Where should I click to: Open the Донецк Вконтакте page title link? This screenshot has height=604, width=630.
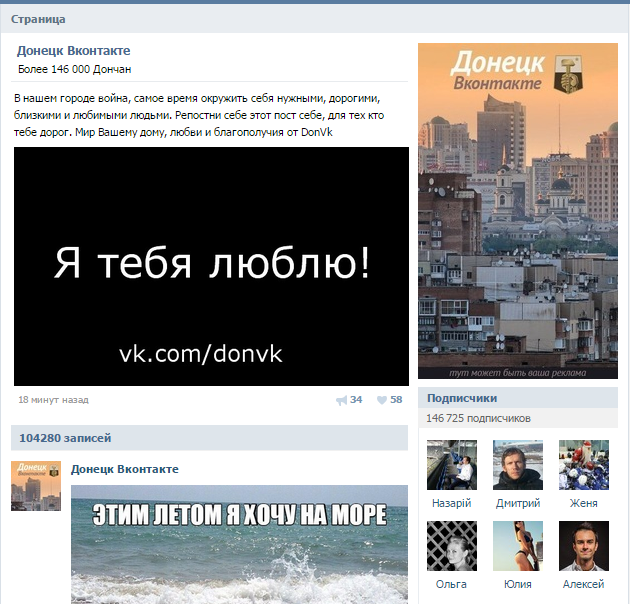(74, 51)
